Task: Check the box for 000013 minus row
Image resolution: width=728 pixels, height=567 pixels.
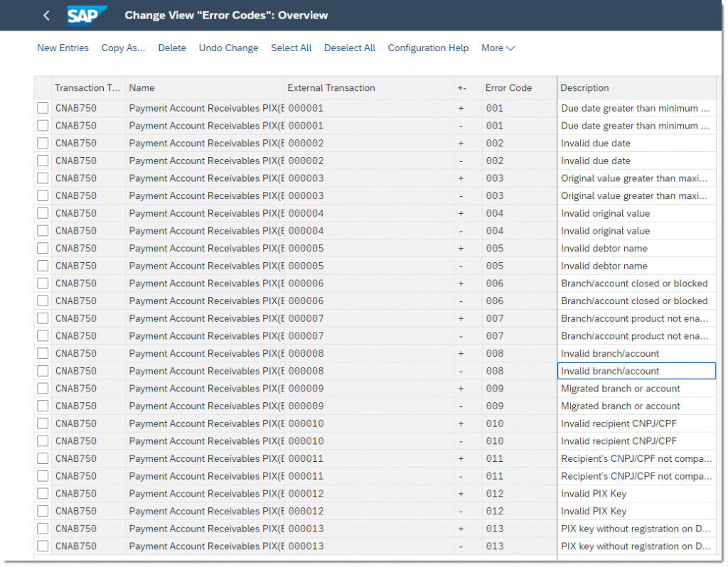Action: click(43, 546)
